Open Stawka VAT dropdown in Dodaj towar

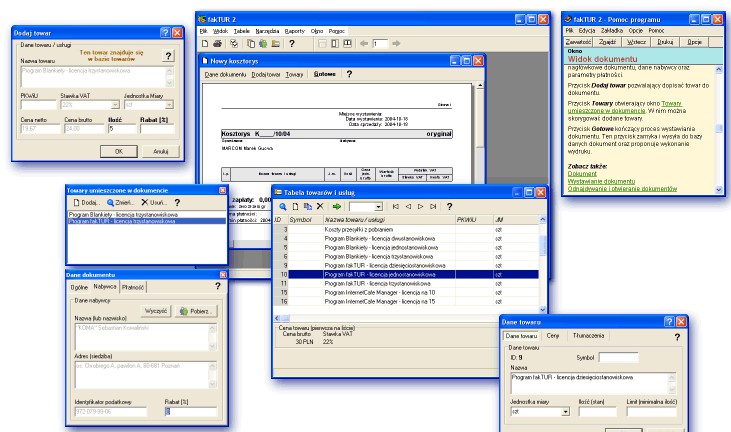115,105
